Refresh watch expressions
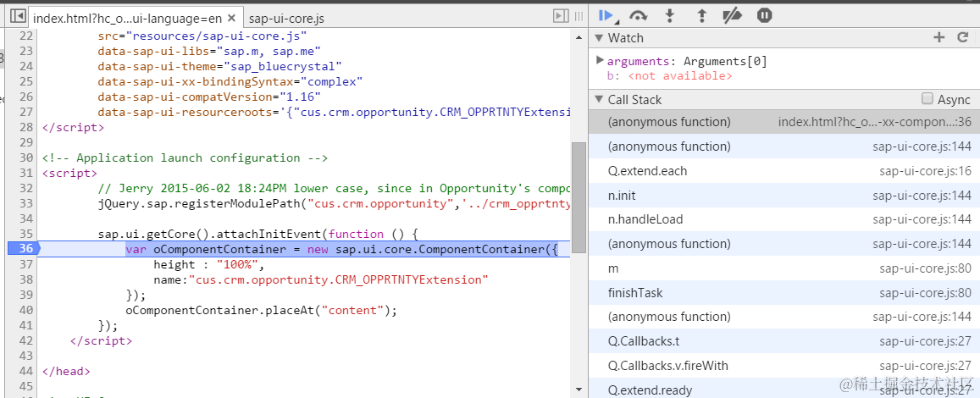The image size is (980, 398). (962, 37)
